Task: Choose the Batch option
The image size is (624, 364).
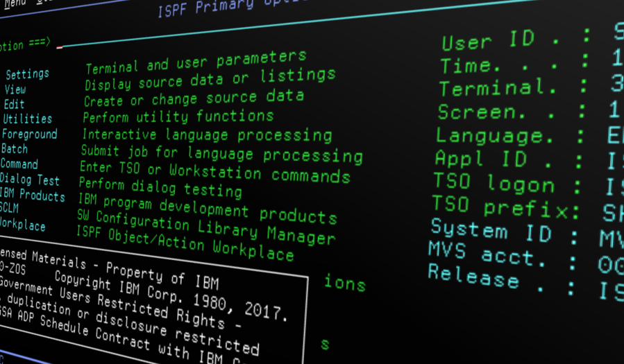Action: point(15,149)
